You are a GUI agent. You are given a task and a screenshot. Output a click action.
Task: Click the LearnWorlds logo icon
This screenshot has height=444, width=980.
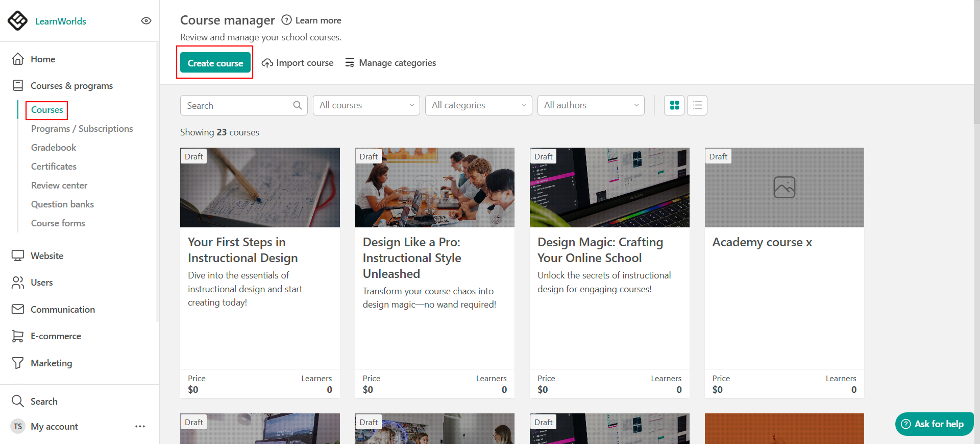tap(18, 21)
